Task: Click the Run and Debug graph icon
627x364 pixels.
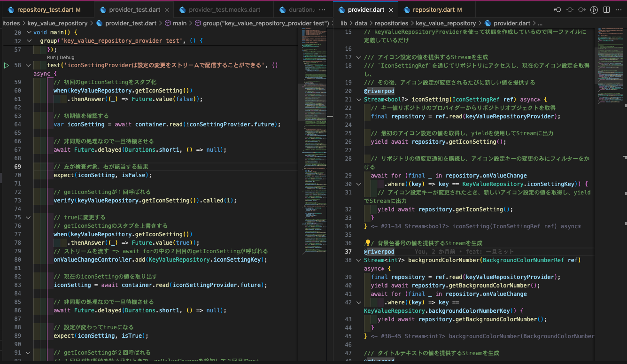Action: pyautogui.click(x=594, y=9)
